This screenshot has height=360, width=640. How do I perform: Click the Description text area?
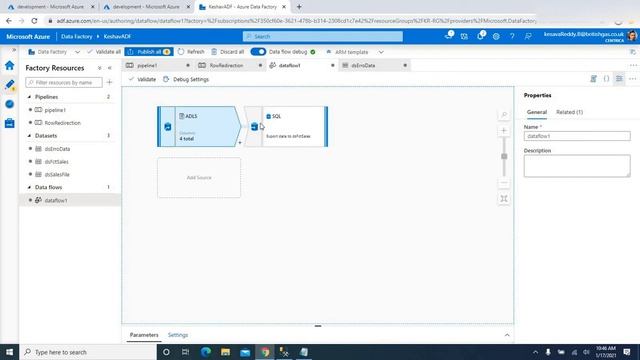click(577, 166)
